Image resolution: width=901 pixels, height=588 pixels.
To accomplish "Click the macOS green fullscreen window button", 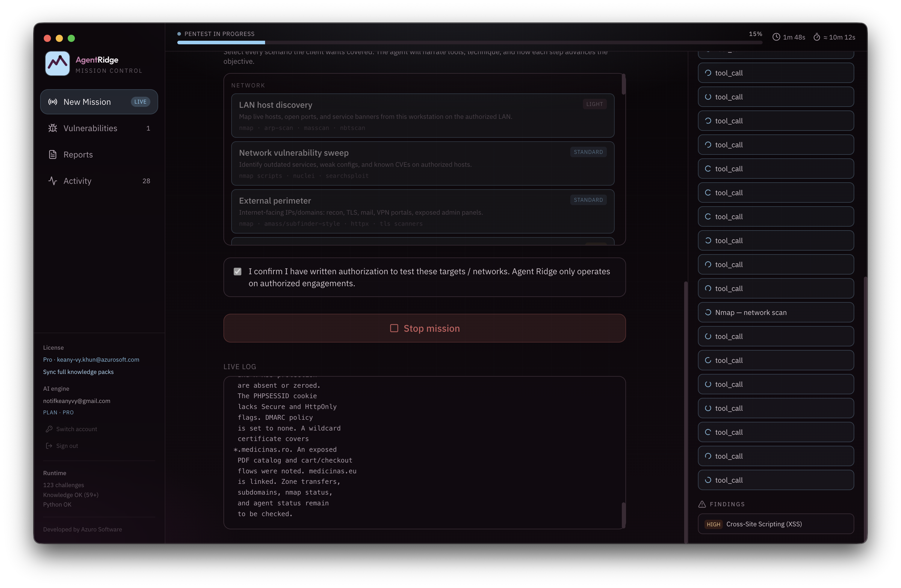I will (x=71, y=38).
